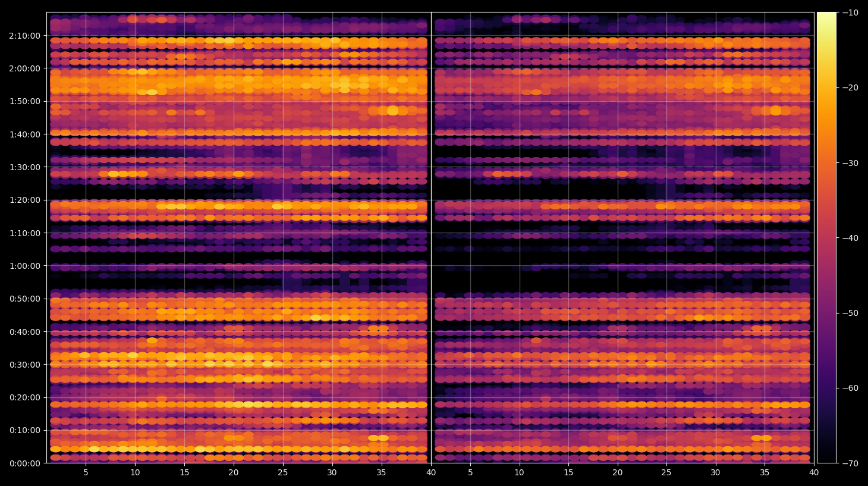868x486 pixels.
Task: Select the 0:10:00 time axis label
Action: 25,430
